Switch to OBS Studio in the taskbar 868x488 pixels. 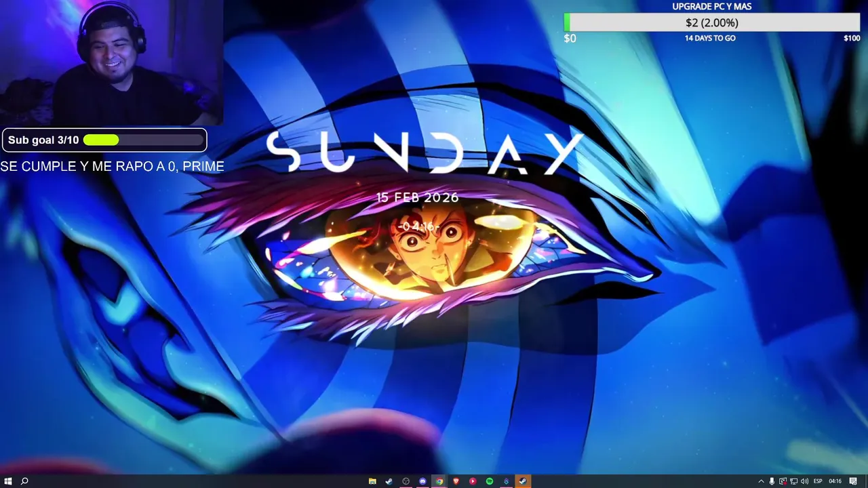406,481
